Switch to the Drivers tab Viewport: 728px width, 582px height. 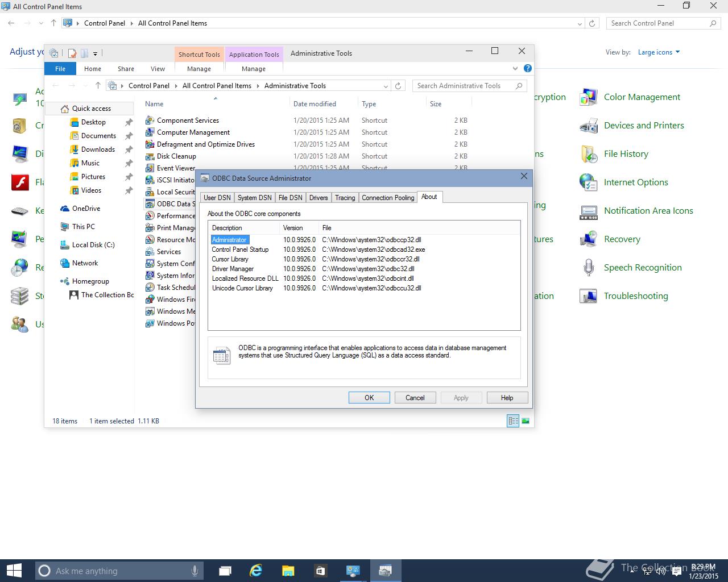point(318,198)
